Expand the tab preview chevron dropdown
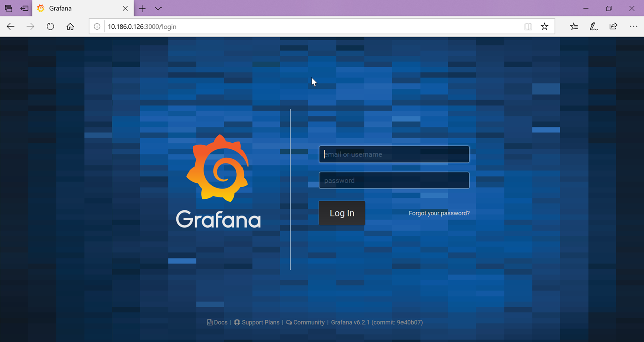Image resolution: width=644 pixels, height=342 pixels. (x=158, y=9)
